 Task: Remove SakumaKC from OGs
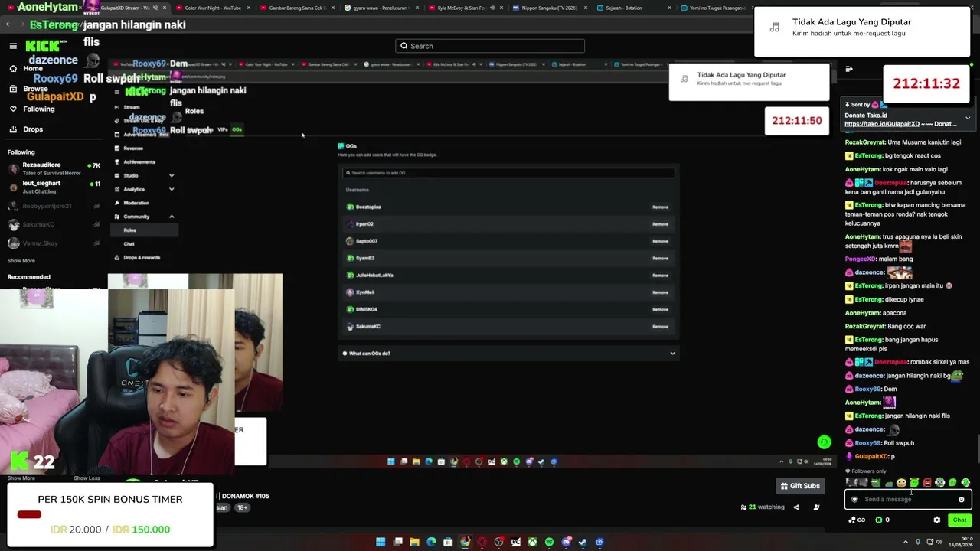(x=660, y=327)
